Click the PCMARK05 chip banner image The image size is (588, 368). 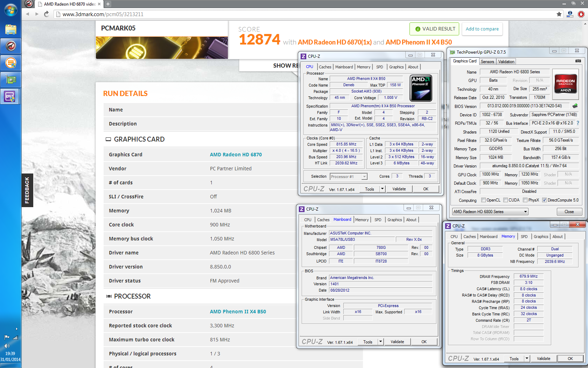tap(162, 48)
